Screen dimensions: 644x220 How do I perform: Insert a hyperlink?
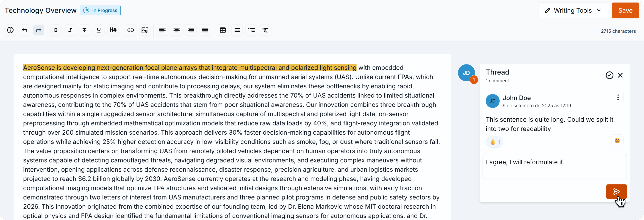coord(130,30)
